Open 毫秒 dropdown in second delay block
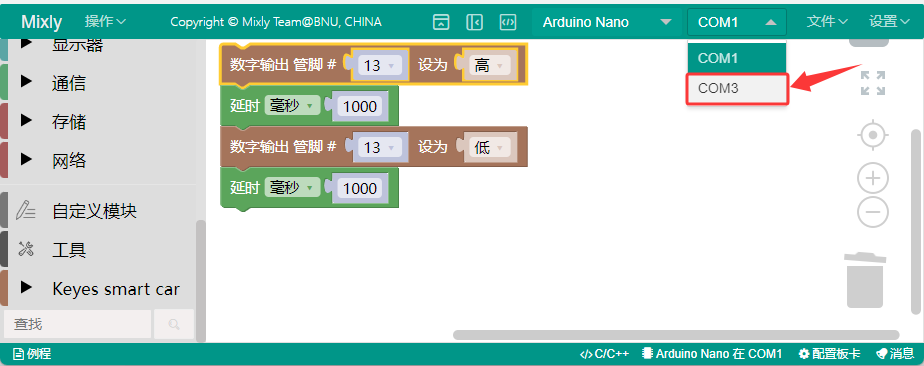924x366 pixels. pos(292,188)
